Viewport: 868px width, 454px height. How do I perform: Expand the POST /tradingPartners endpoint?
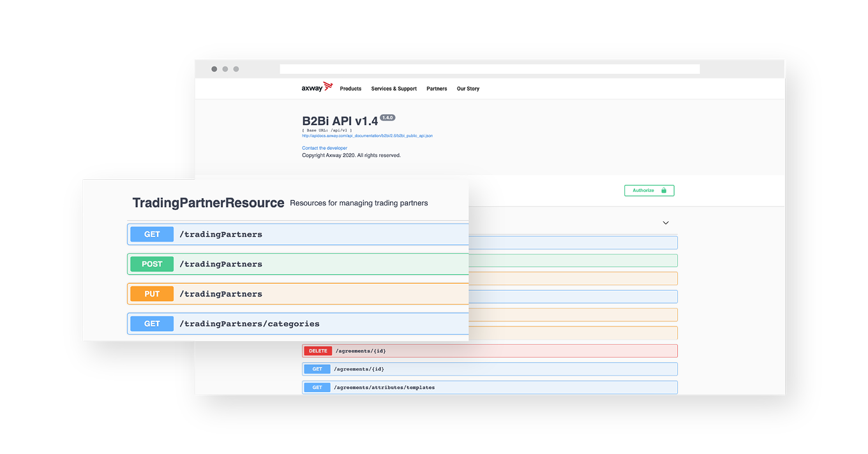tap(297, 264)
